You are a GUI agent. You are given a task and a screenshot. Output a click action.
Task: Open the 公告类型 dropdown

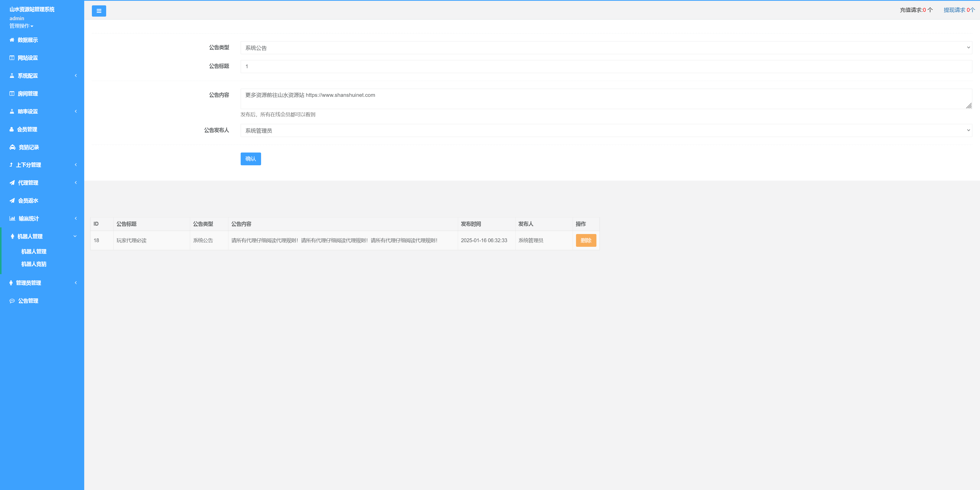click(x=606, y=48)
